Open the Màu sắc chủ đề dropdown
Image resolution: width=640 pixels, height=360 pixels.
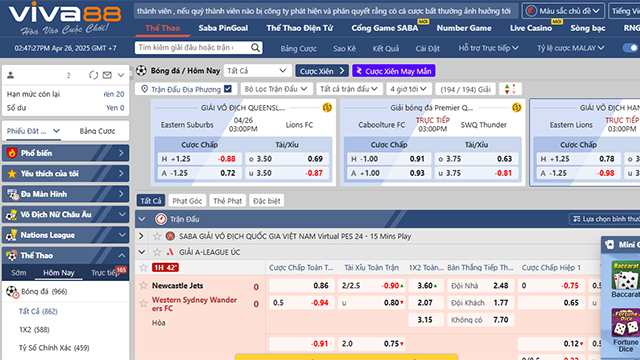[563, 11]
